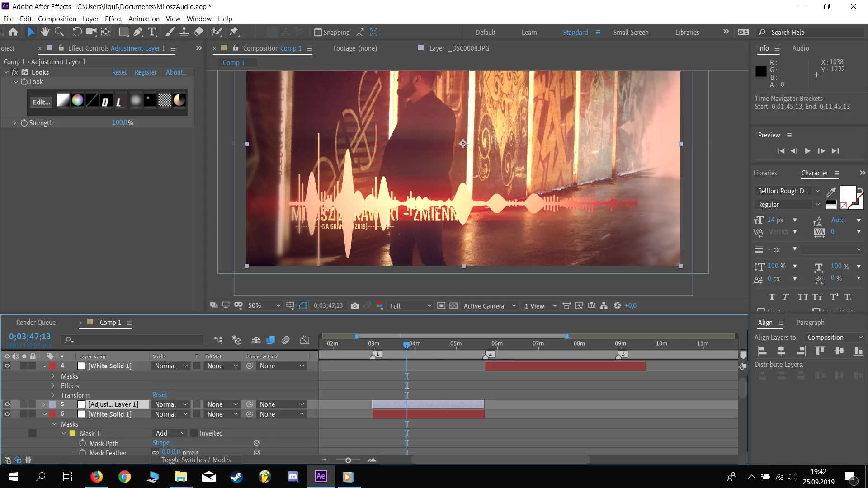Hide the Adjustment Layer 1 visibility eye

pyautogui.click(x=7, y=404)
